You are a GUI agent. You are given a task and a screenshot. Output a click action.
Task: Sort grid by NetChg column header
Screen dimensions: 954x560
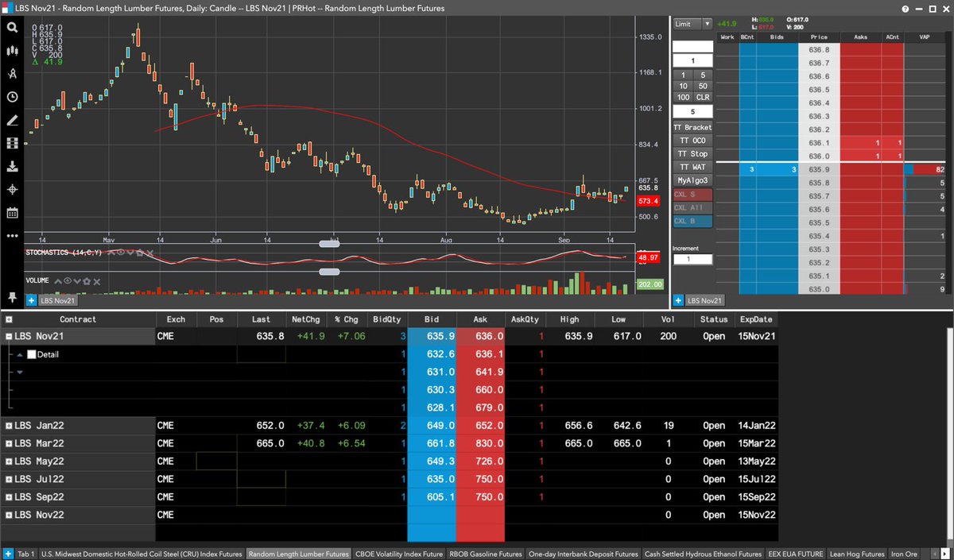coord(306,319)
